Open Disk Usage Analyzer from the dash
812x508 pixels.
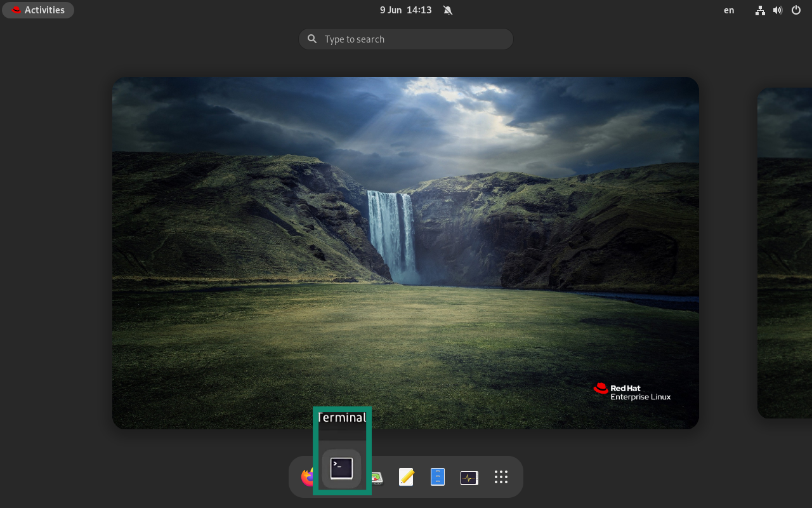coord(377,478)
